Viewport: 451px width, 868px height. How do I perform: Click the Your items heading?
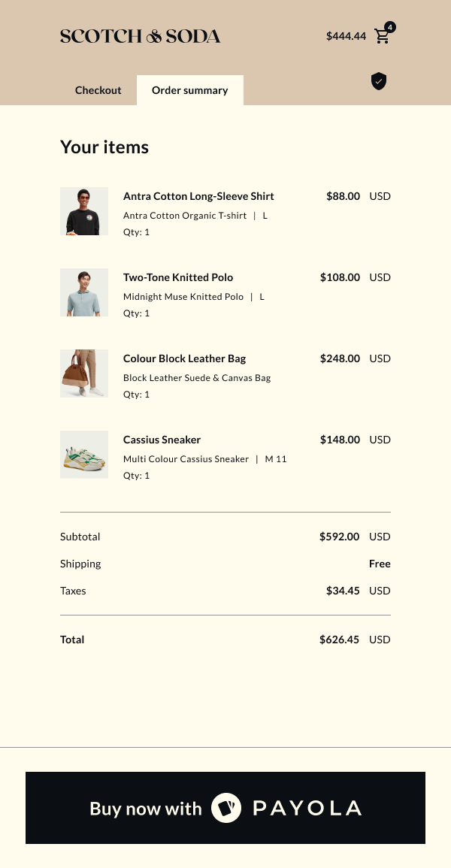point(104,147)
